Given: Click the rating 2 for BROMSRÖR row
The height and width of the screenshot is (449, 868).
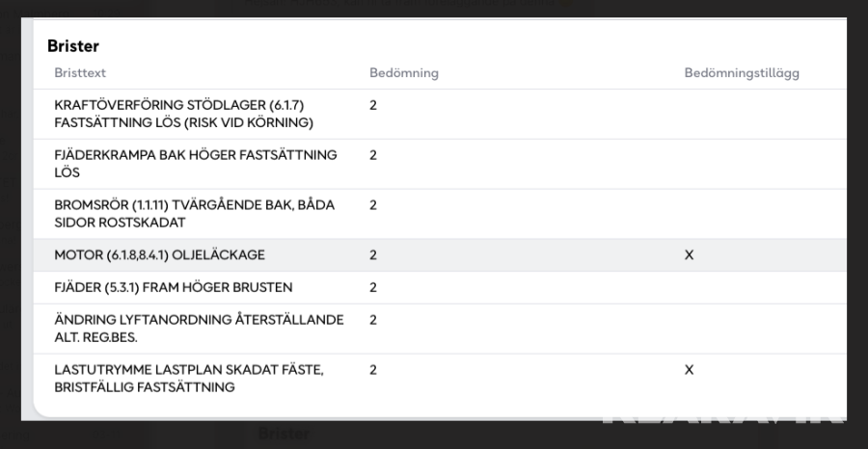Looking at the screenshot, I should click(x=373, y=205).
